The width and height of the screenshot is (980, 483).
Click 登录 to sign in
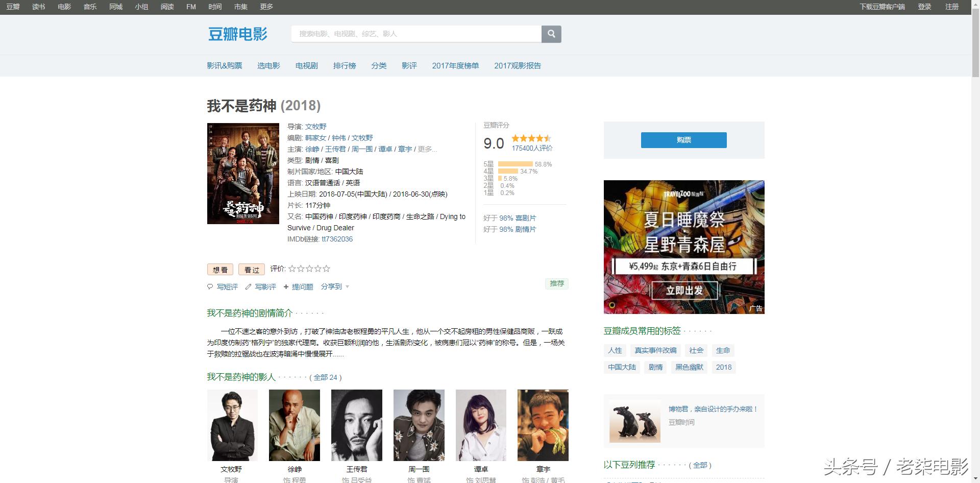tap(924, 7)
